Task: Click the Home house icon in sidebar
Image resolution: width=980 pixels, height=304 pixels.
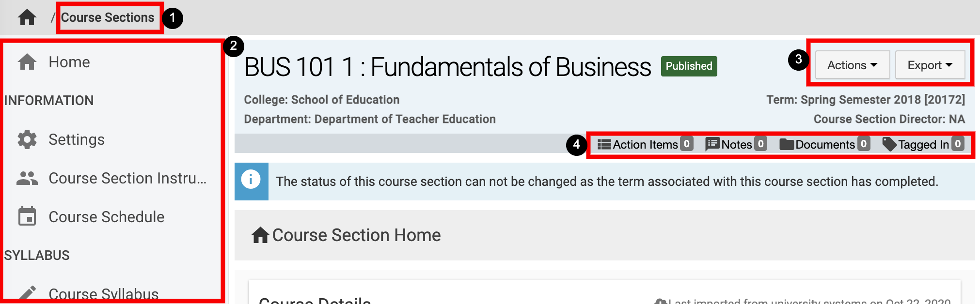Action: (27, 62)
